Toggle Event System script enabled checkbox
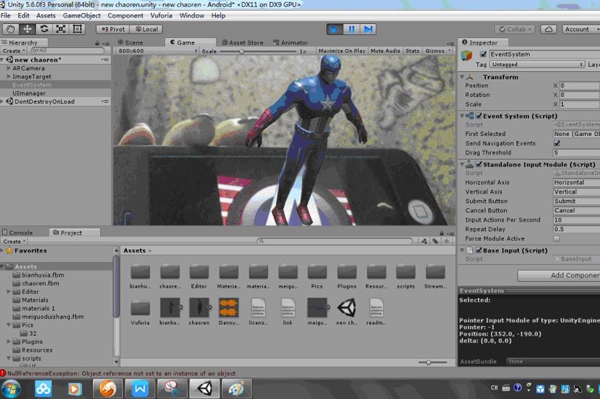This screenshot has height=400, width=600. tap(478, 116)
